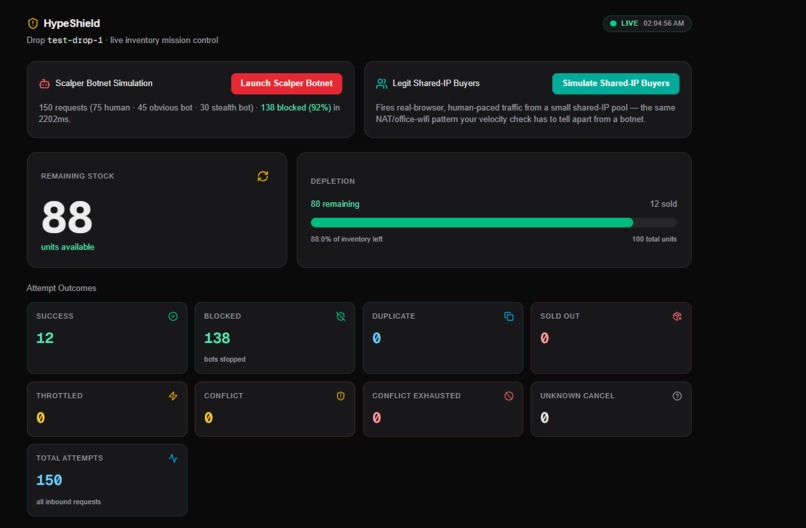This screenshot has width=806, height=528.
Task: Click the green LIVE status dot
Action: click(613, 23)
